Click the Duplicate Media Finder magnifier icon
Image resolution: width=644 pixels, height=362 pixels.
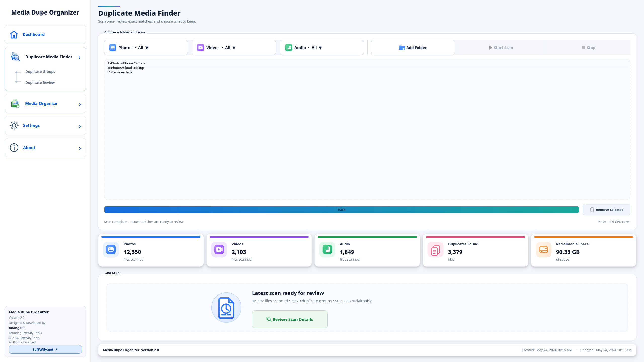[x=16, y=57]
